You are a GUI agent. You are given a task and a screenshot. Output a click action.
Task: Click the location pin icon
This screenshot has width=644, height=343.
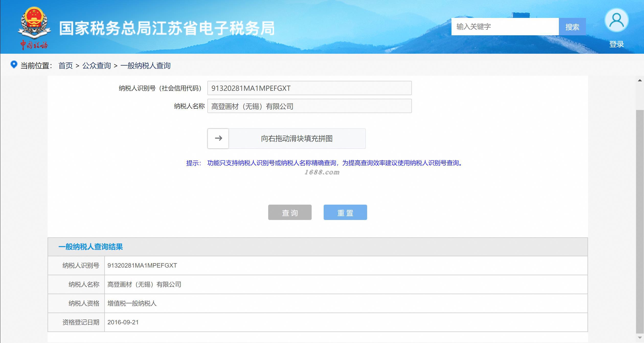(x=14, y=64)
